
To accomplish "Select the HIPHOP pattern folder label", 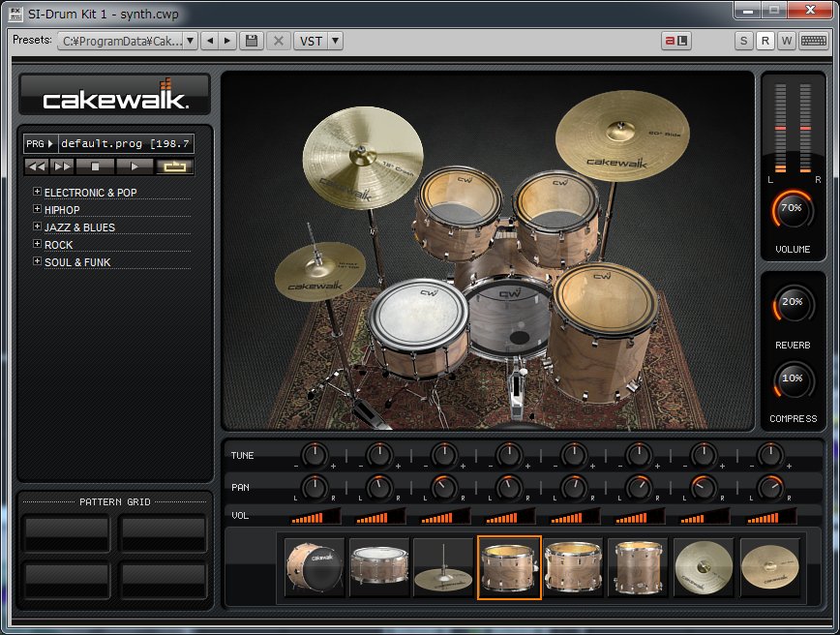I will pyautogui.click(x=62, y=210).
